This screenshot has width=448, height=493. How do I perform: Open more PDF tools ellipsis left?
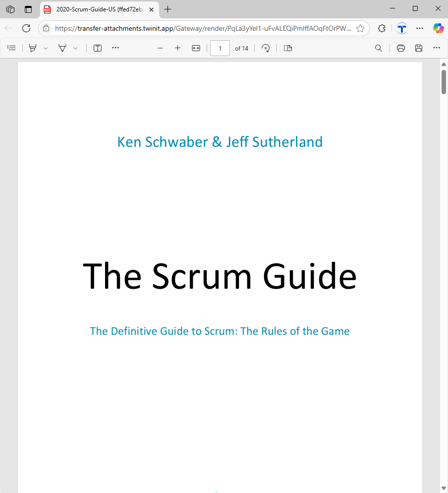[115, 48]
